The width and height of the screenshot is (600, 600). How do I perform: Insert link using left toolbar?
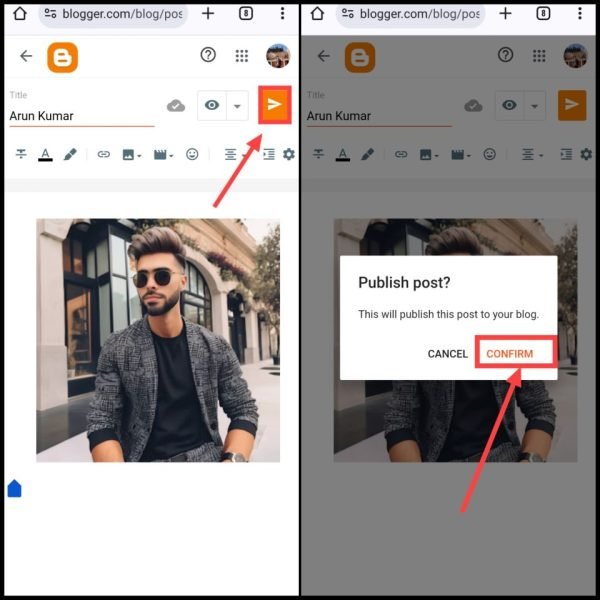pos(103,154)
